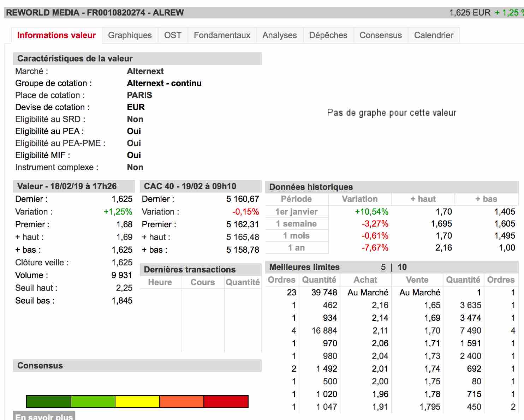Click CAC 40 Dernier value 5 160,67
This screenshot has width=524, height=420.
click(x=243, y=199)
